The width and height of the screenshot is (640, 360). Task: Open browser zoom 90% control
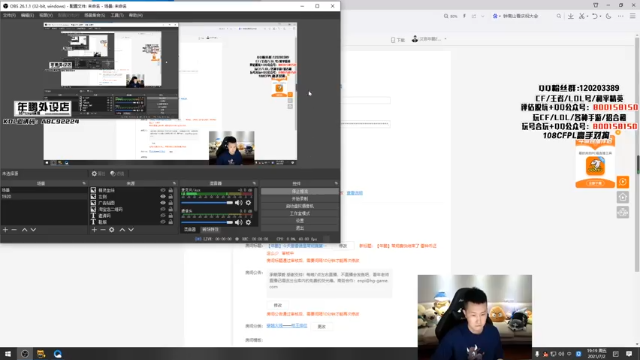pos(451,16)
